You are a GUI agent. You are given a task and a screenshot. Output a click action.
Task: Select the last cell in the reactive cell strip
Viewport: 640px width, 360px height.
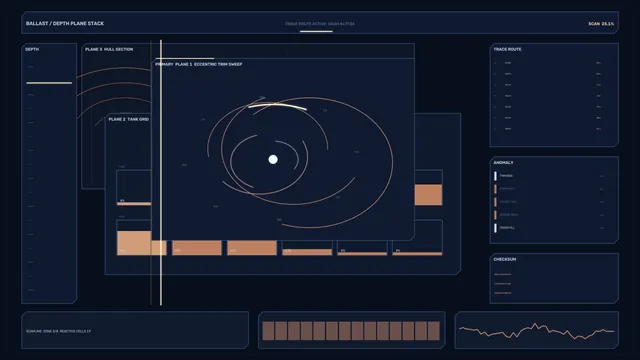coord(433,331)
